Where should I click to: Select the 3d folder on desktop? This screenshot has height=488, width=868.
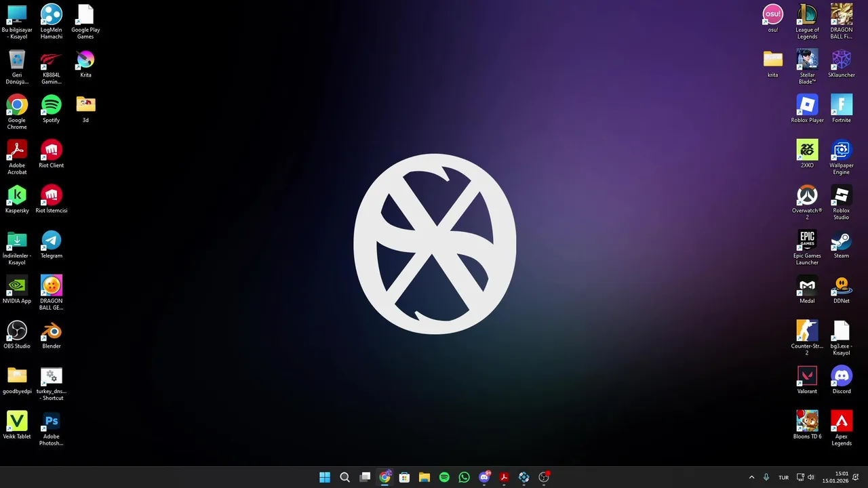(85, 109)
